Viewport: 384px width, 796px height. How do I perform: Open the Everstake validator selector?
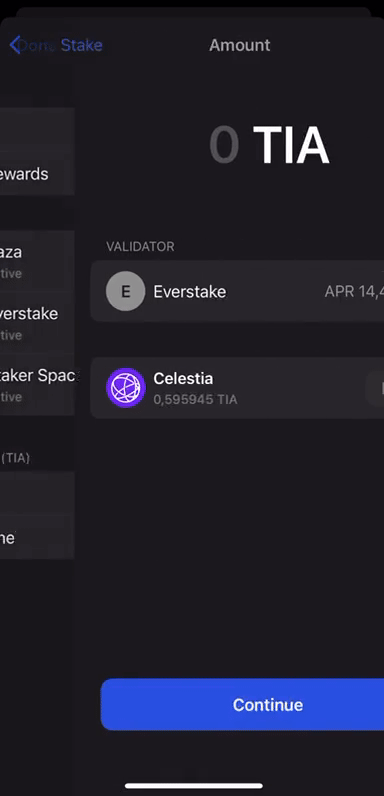(237, 291)
